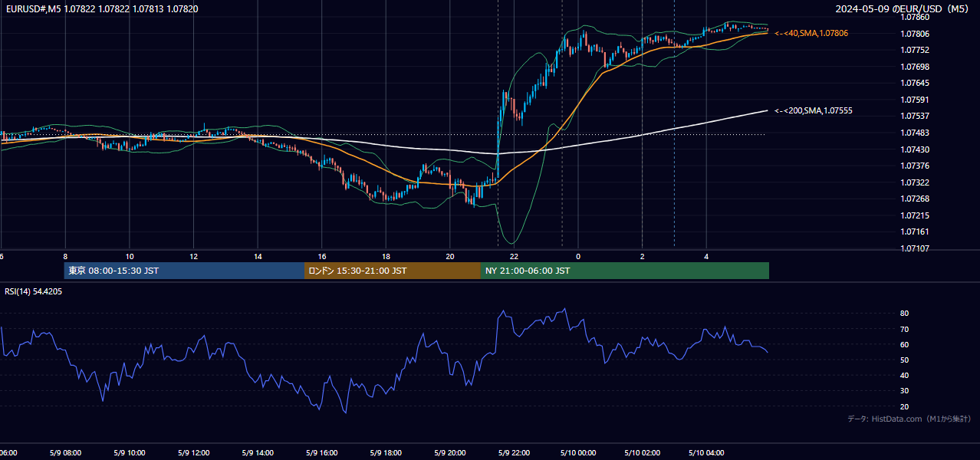Viewport: 980px width, 460px height.
Task: Select the 40 SMA 1.07806 orange label
Action: pos(811,33)
